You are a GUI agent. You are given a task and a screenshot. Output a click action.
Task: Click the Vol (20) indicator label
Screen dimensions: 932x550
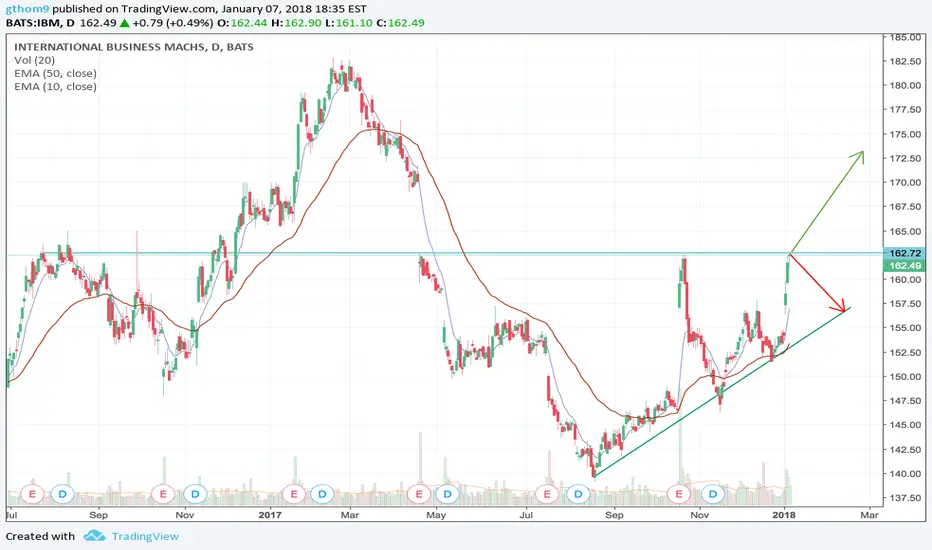(x=34, y=60)
